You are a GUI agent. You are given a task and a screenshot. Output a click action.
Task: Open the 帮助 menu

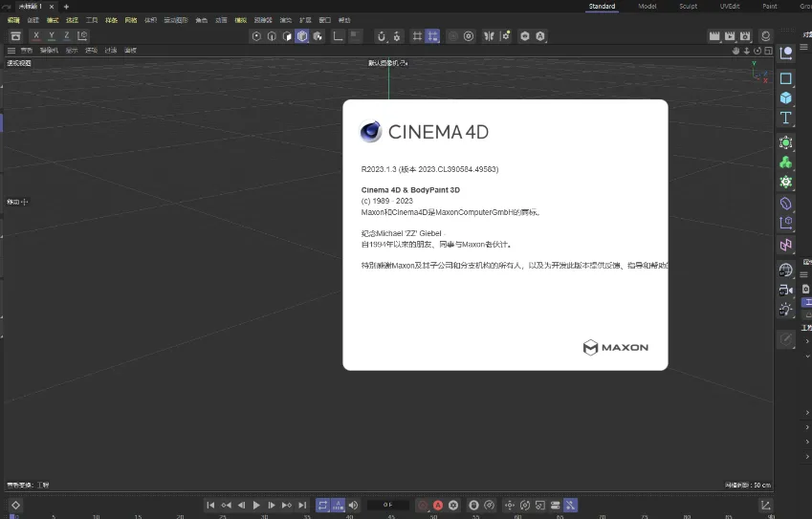[344, 20]
